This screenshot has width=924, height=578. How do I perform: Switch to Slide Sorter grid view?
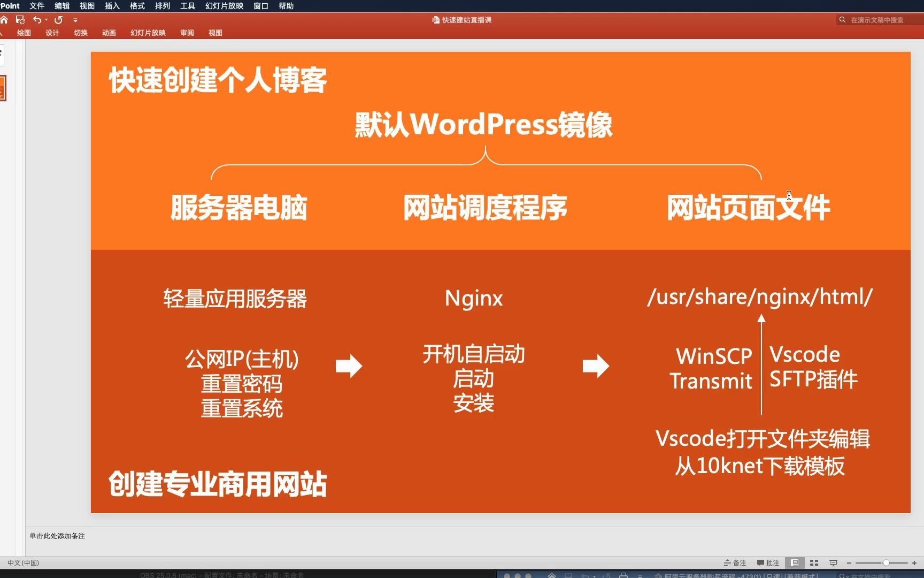pos(814,562)
